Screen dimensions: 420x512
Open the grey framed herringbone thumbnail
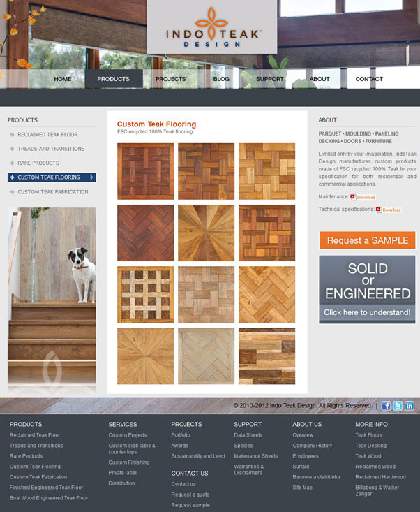(206, 356)
